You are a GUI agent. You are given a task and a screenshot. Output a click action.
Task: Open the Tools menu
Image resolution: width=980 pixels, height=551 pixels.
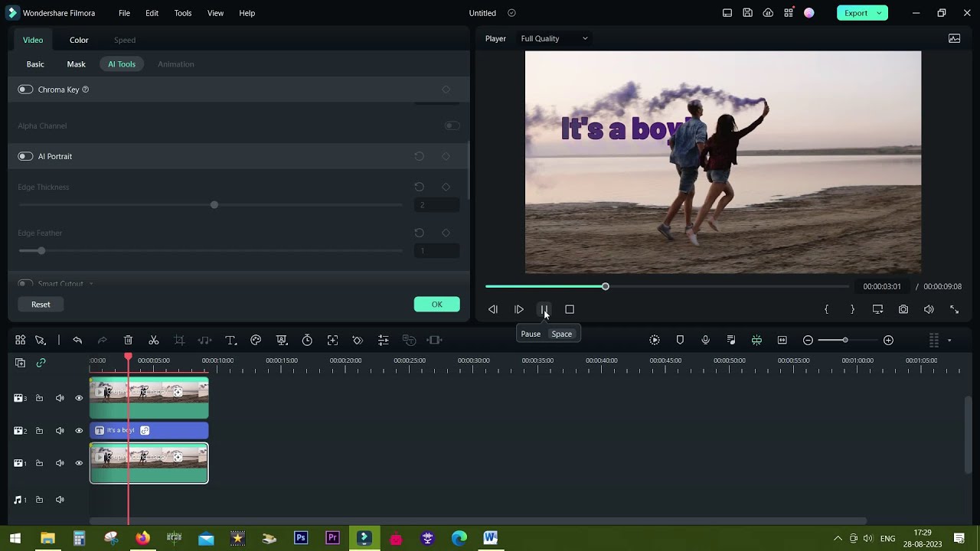tap(183, 13)
